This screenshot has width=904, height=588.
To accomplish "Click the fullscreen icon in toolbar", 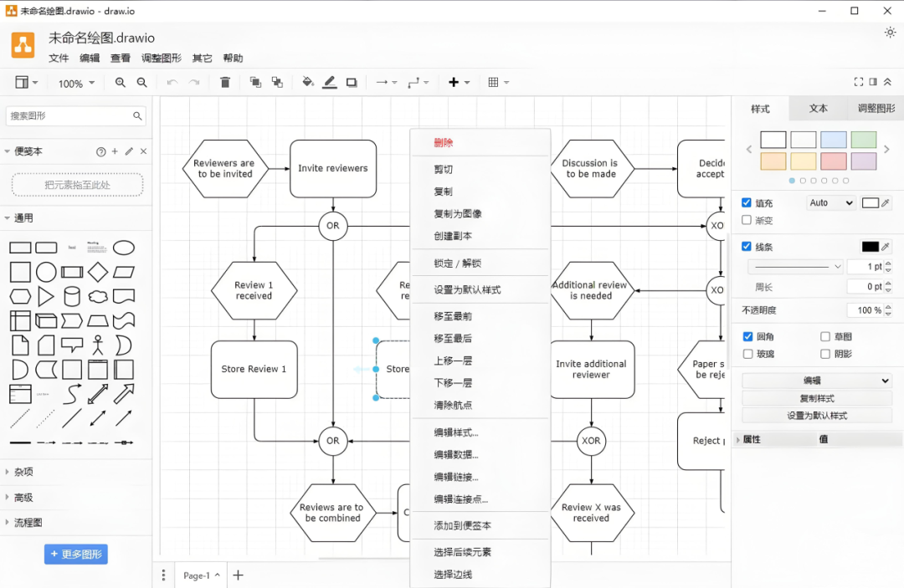I will 858,82.
